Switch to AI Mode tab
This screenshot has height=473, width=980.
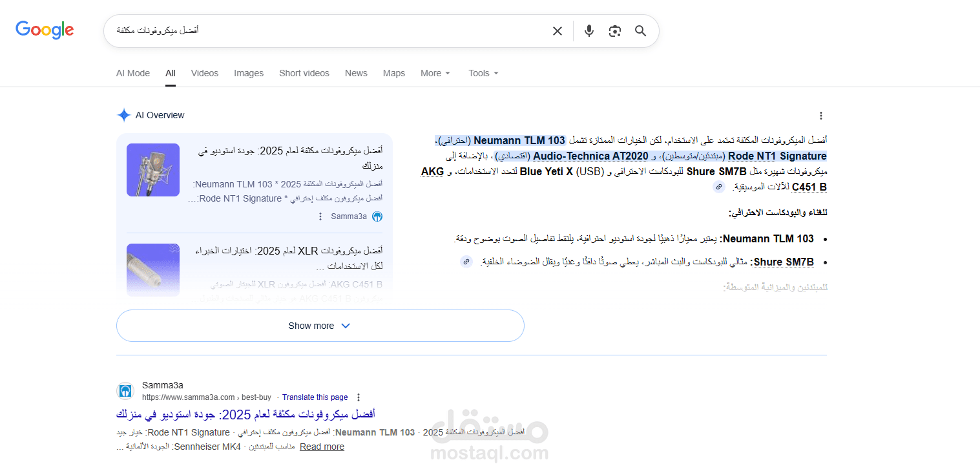tap(133, 73)
